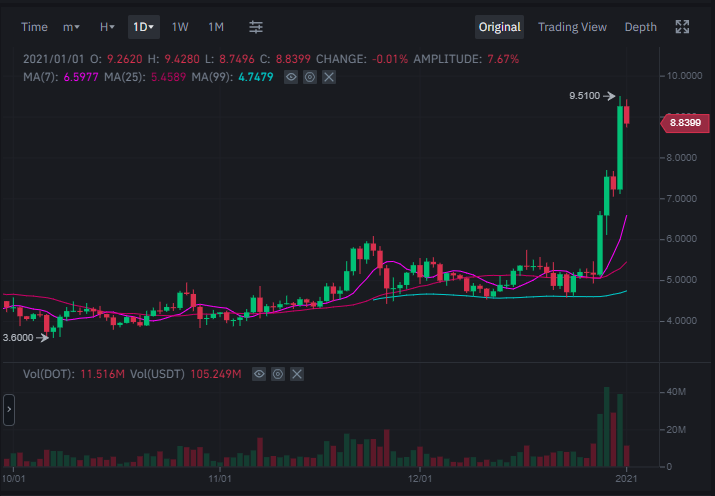Open the minutes interval dropdown
This screenshot has height=496, width=715.
[x=71, y=27]
